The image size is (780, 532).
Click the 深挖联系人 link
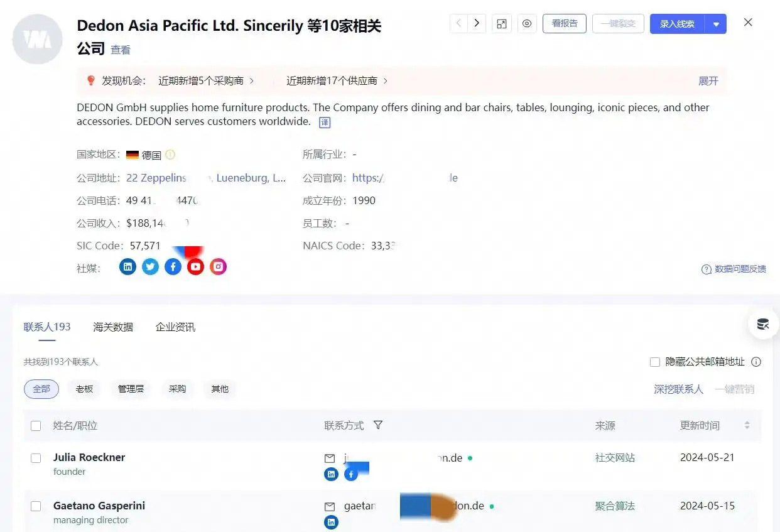coord(678,389)
